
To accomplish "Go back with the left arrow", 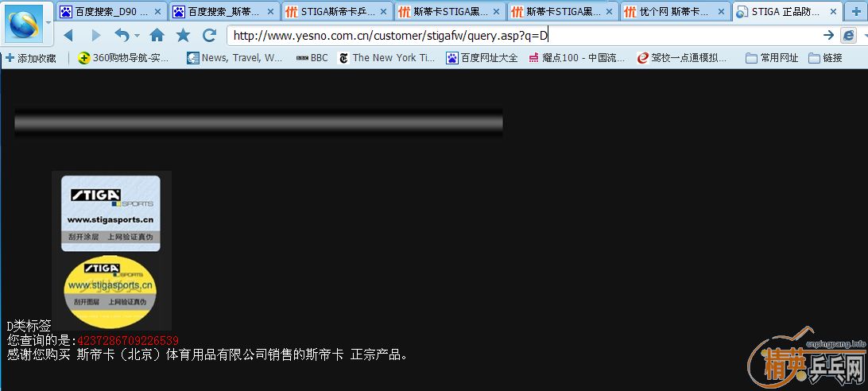I will click(x=68, y=36).
